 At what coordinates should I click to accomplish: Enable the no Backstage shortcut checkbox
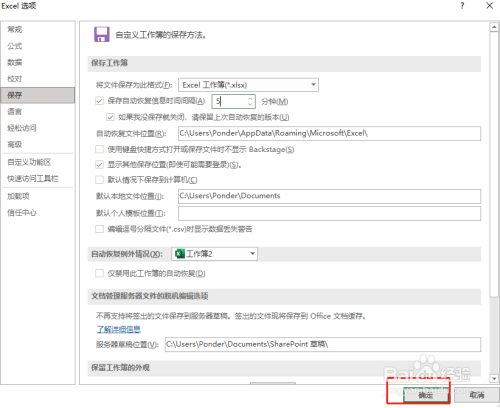[99, 149]
